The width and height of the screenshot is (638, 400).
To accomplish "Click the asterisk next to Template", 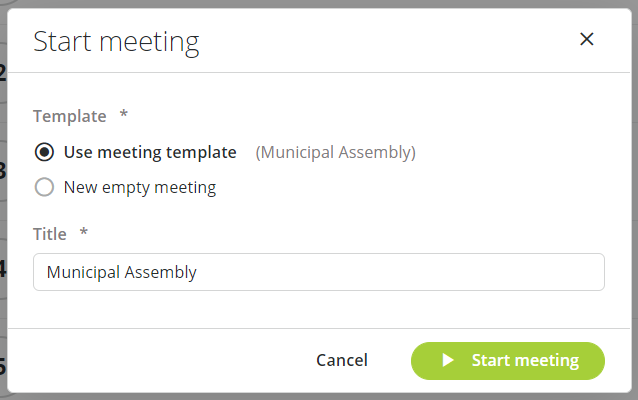I will [123, 115].
